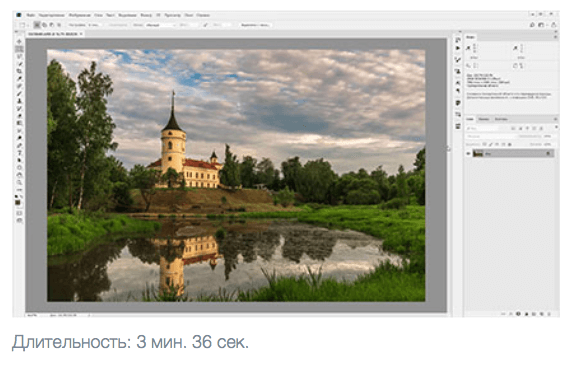The image size is (588, 374).
Task: Swap foreground and background colors
Action: [21, 197]
